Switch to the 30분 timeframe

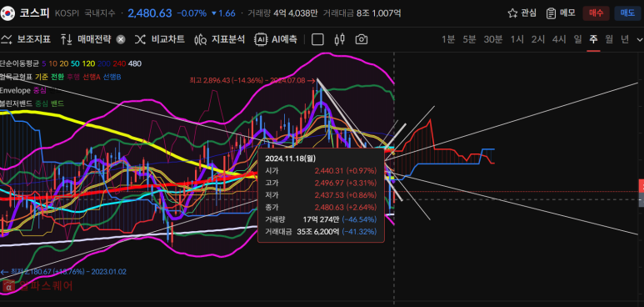493,39
